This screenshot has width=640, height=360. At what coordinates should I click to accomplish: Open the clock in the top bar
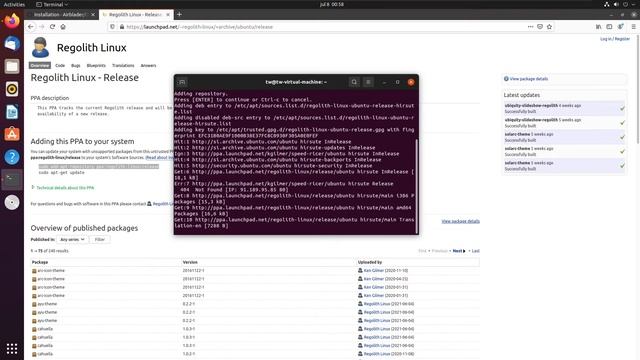332,4
